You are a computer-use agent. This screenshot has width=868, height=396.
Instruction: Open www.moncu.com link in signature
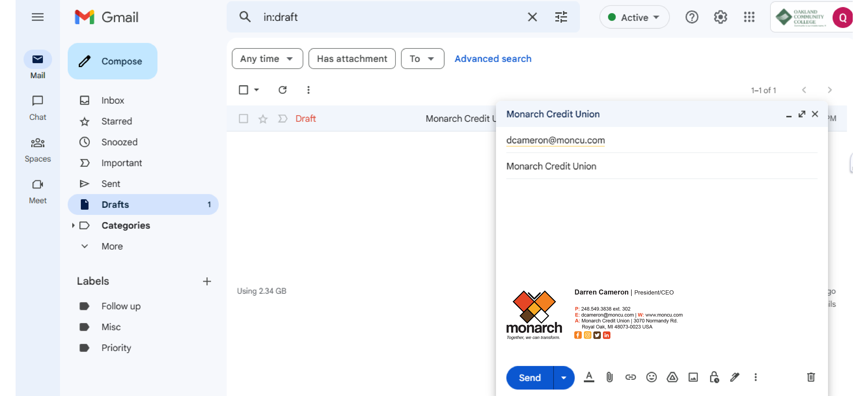point(664,315)
